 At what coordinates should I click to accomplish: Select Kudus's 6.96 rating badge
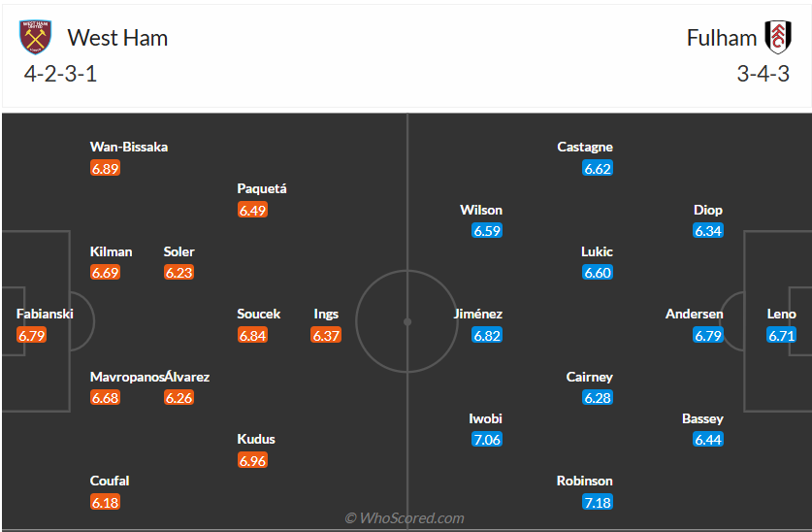252,460
